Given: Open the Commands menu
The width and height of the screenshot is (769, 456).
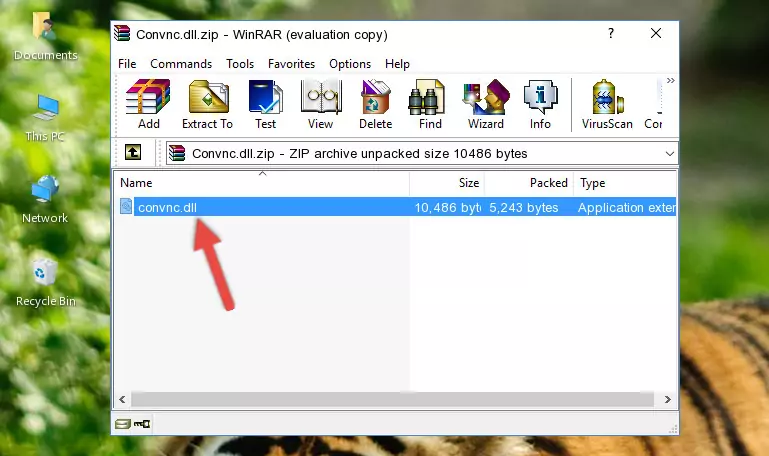Looking at the screenshot, I should pyautogui.click(x=181, y=64).
